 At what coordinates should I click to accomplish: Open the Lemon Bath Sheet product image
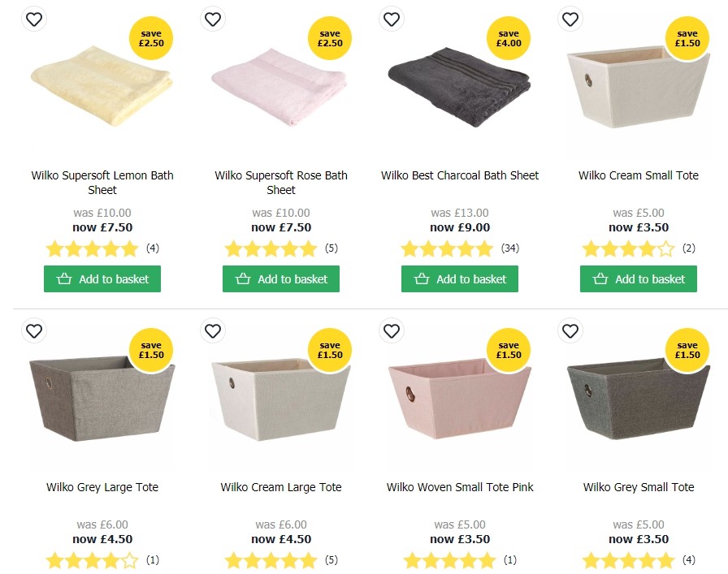102,85
